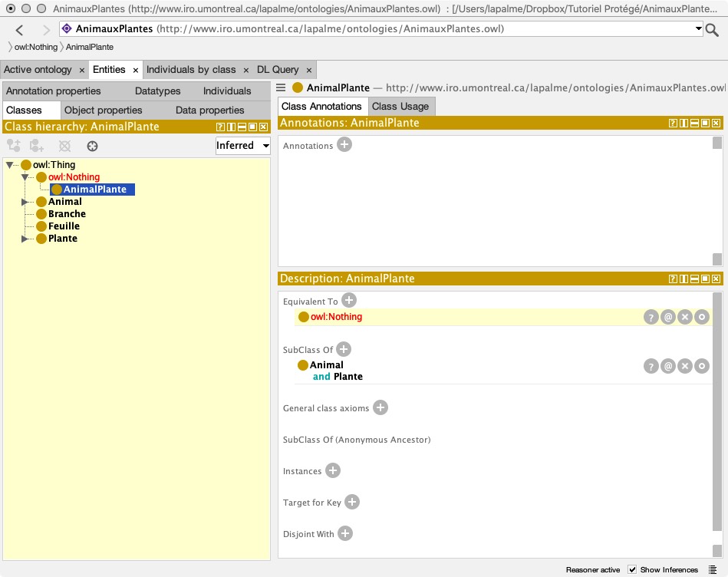
Task: Add a Disjoint With class
Action: (x=345, y=533)
